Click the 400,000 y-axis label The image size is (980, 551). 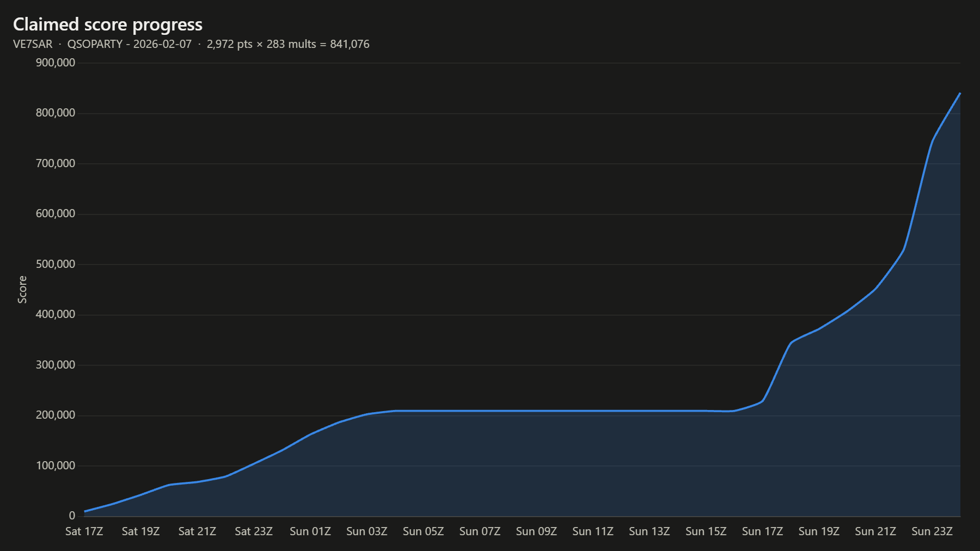(56, 315)
